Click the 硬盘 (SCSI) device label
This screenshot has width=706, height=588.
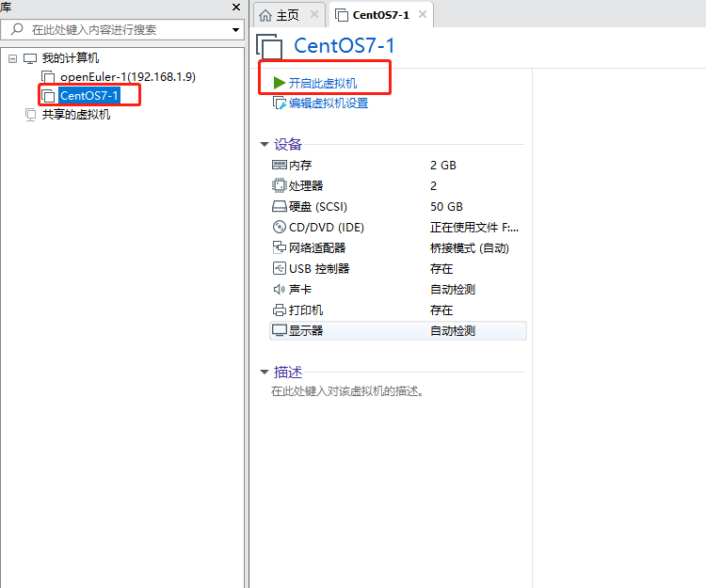[318, 206]
